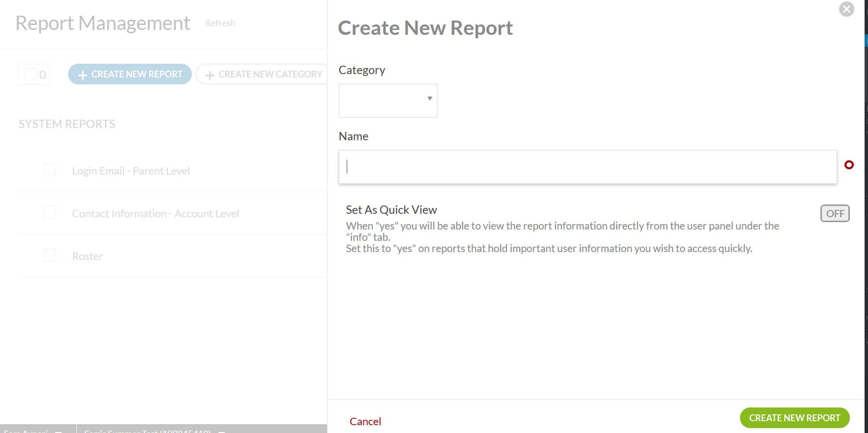This screenshot has height=433, width=868.
Task: Expand the user name dropdown in the bottom bar
Action: [58, 431]
